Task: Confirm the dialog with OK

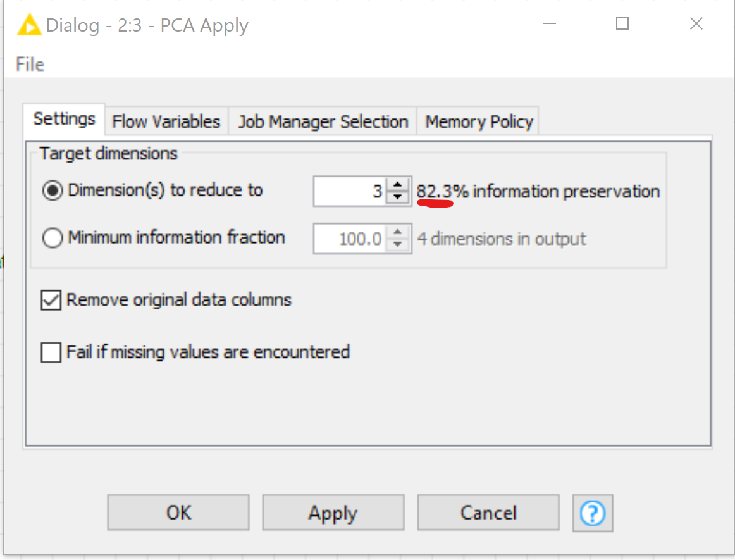Action: 178,512
